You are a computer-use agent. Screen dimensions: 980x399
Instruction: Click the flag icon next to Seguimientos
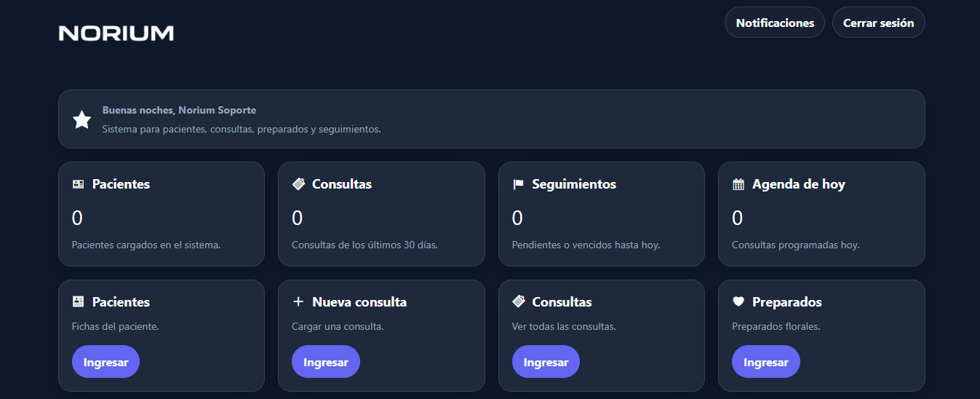point(518,185)
